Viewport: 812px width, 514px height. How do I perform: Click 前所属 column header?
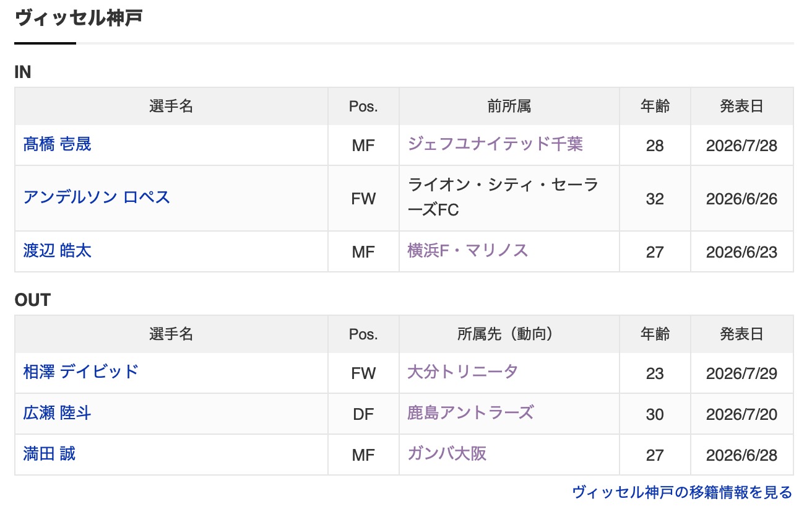[x=509, y=107]
